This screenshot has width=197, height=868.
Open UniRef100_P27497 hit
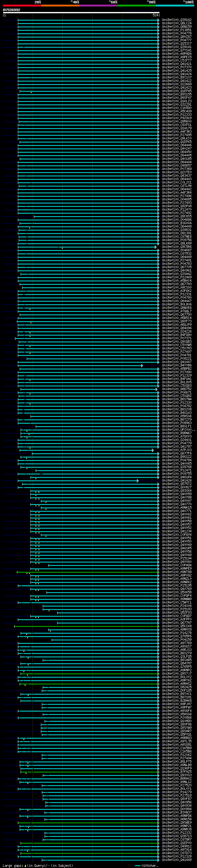click(177, 352)
